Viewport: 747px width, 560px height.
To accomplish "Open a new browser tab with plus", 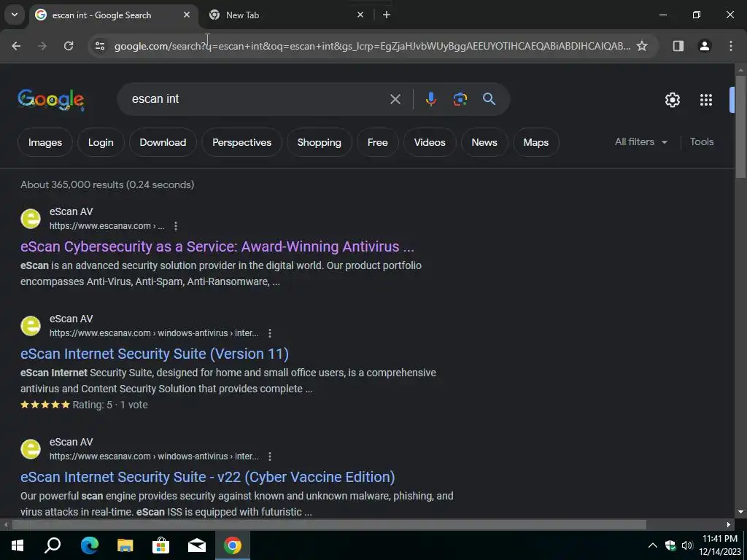I will click(x=387, y=15).
